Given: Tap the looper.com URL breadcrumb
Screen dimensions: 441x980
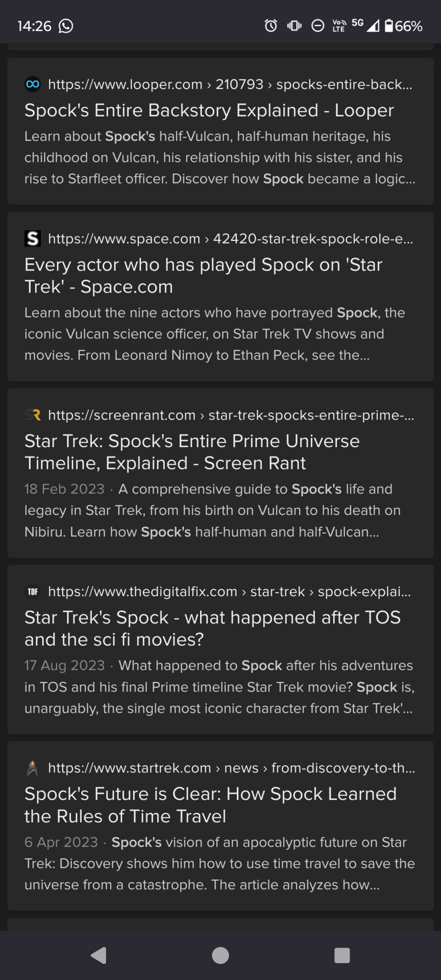Looking at the screenshot, I should 230,84.
